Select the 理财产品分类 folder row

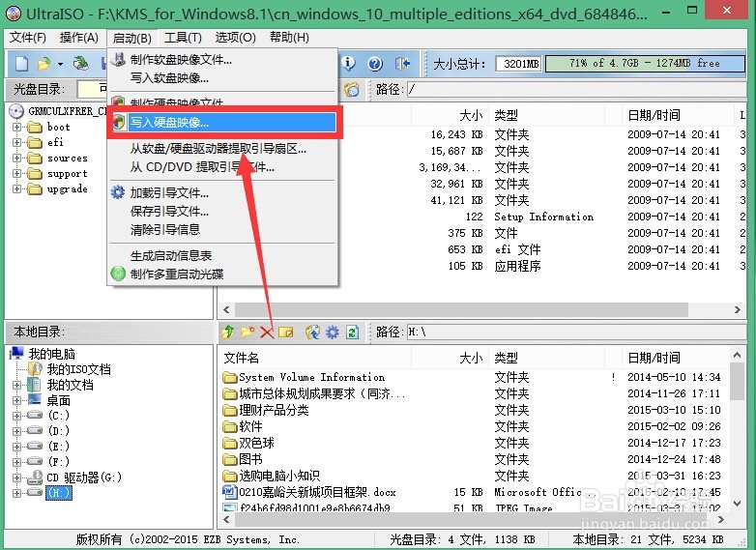point(274,410)
